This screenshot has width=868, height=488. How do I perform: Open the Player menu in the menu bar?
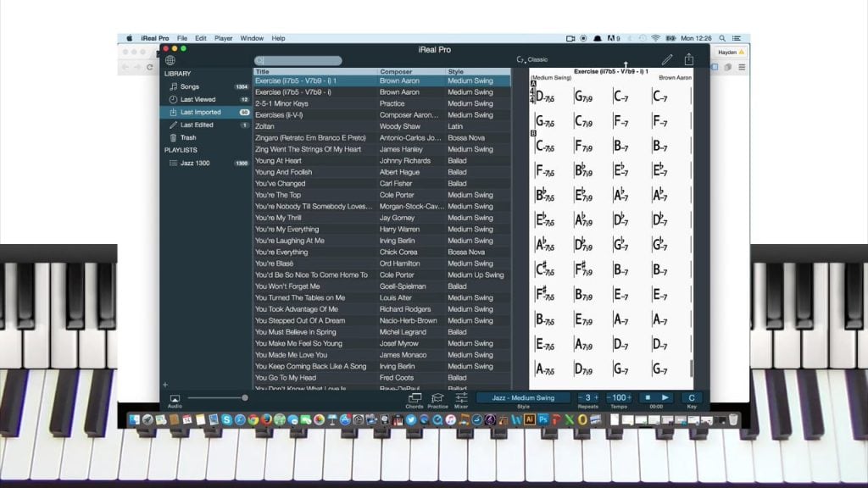point(224,38)
